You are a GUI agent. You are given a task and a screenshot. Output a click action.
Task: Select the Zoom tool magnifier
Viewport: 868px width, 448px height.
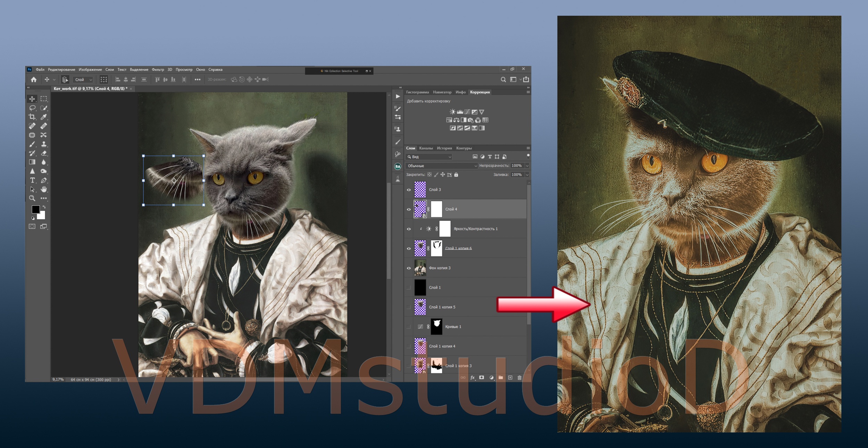click(32, 198)
